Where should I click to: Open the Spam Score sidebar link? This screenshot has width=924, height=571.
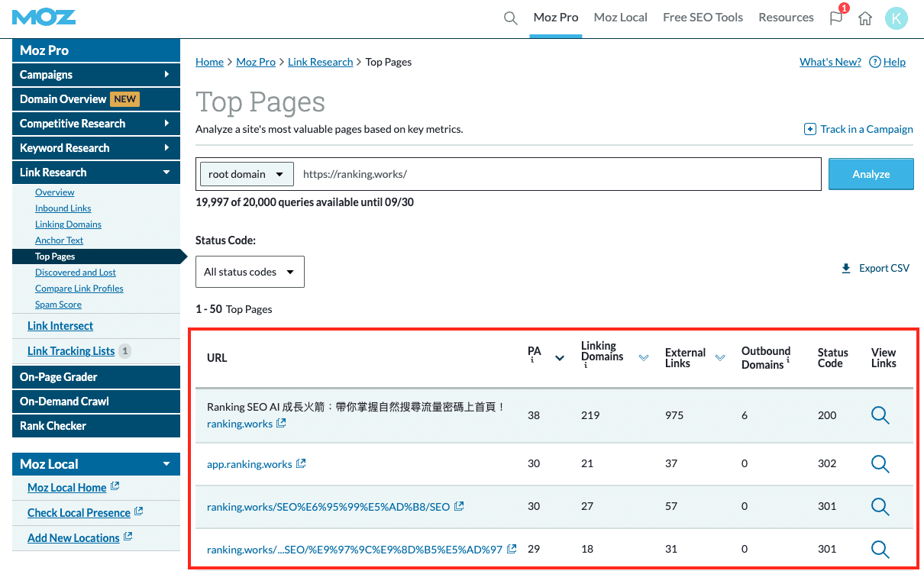(58, 305)
